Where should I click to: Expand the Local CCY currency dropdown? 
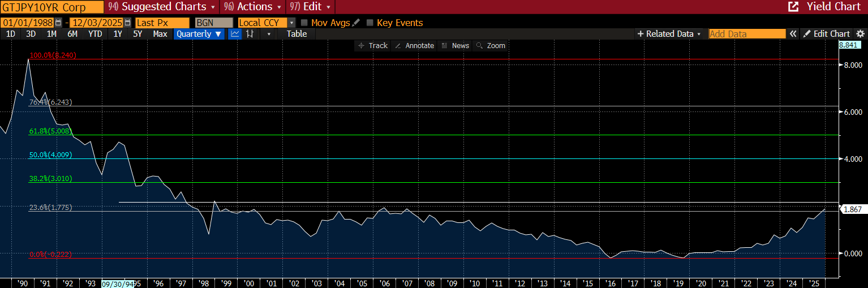click(x=291, y=23)
